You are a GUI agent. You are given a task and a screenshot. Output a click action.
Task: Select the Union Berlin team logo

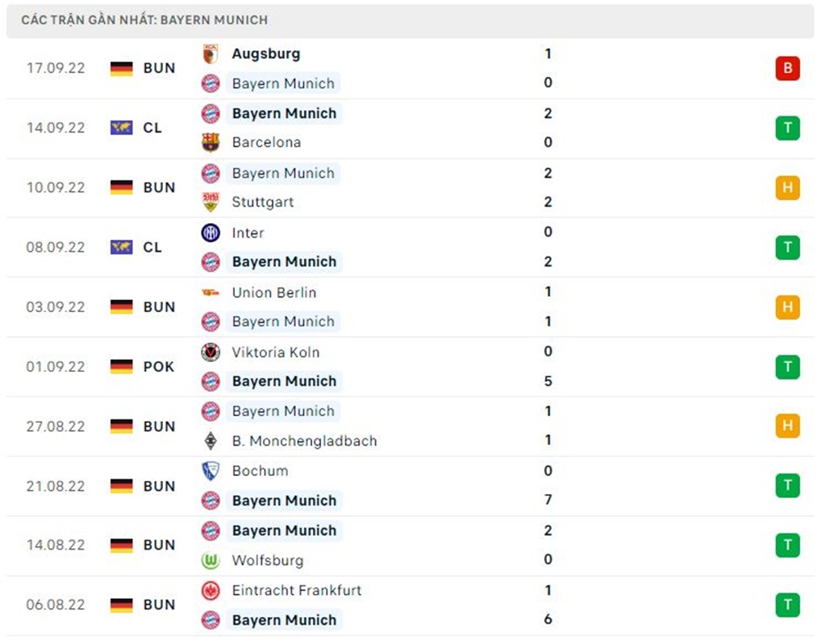(x=210, y=293)
